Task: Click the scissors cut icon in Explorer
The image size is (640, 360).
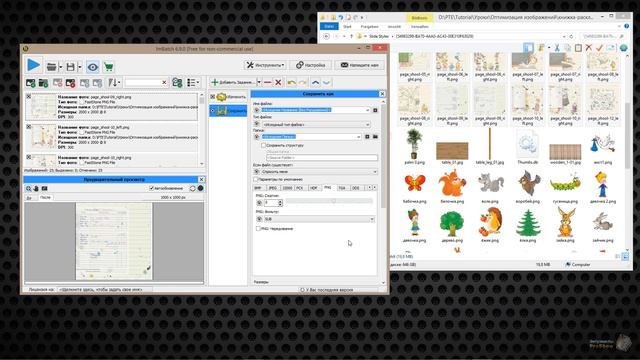Action: tap(557, 48)
